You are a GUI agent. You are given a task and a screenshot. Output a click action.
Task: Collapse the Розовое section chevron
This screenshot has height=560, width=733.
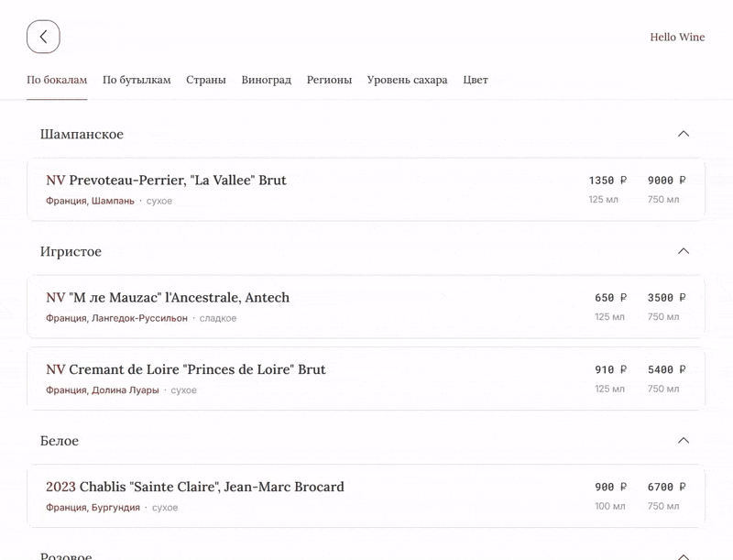(683, 555)
